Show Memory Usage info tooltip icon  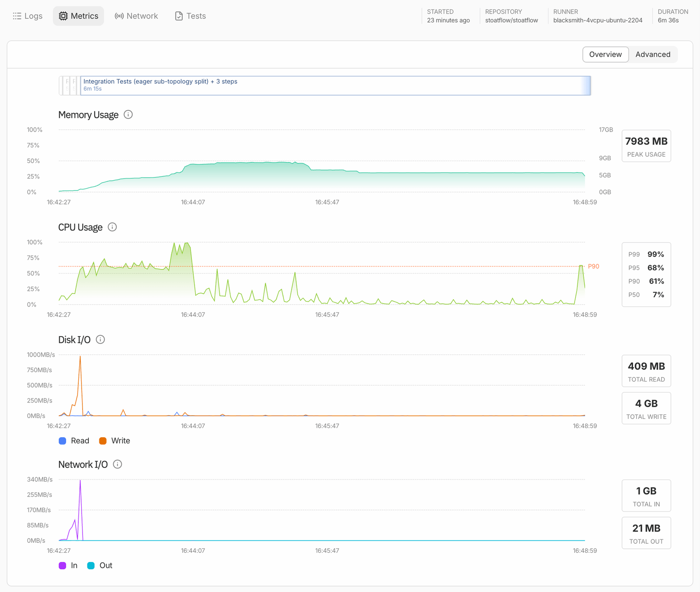tap(128, 114)
